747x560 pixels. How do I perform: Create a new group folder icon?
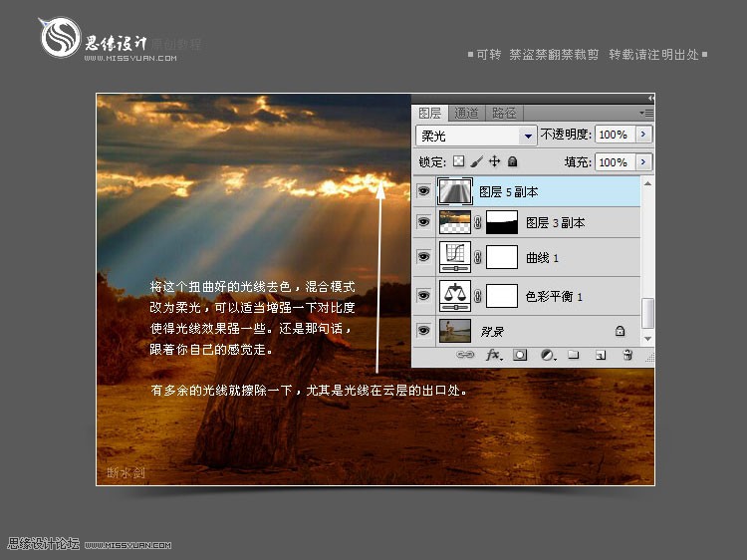tap(574, 354)
